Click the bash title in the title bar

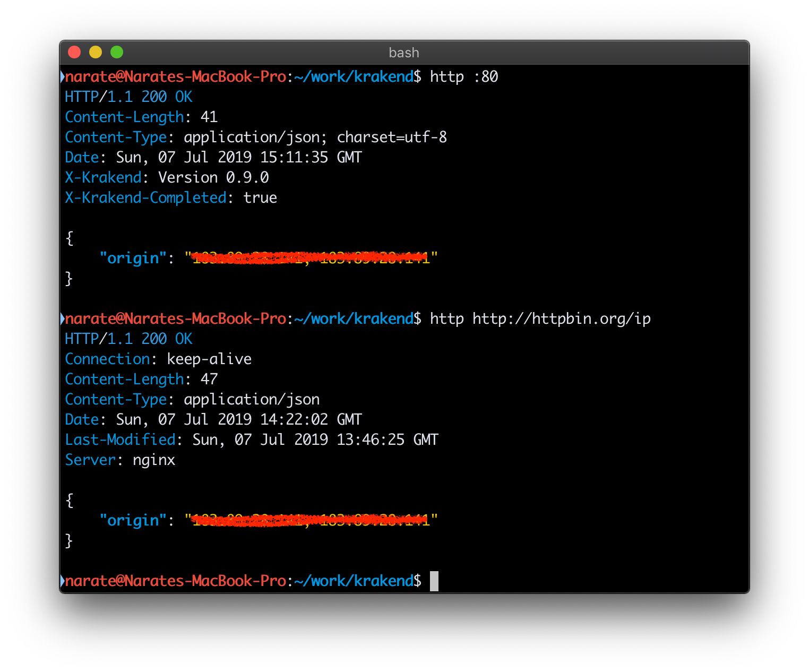click(x=403, y=52)
